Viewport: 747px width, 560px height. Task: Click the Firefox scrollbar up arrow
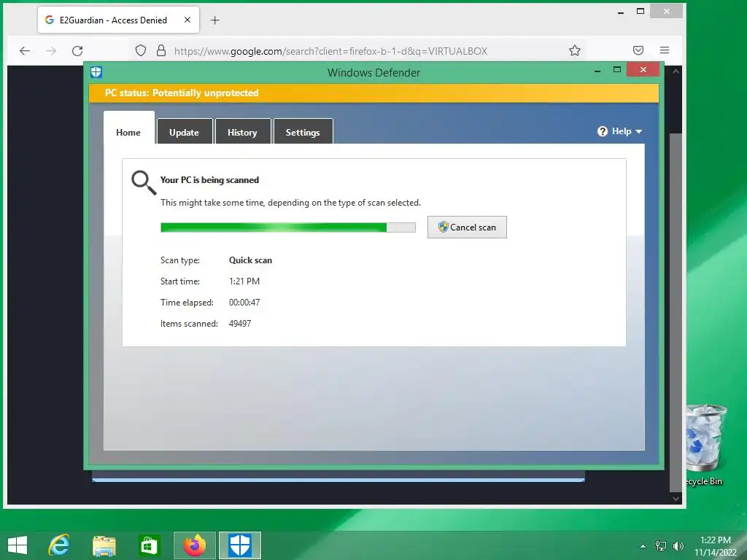[x=676, y=71]
